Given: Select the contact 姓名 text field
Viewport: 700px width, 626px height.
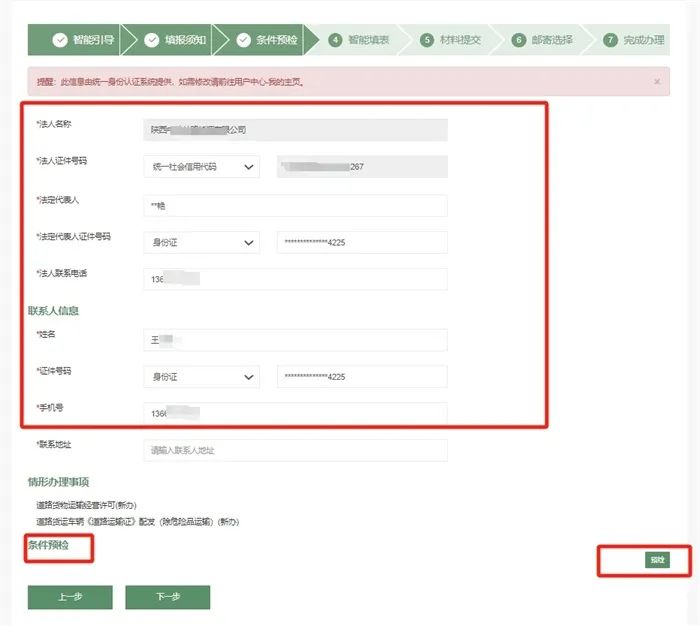Looking at the screenshot, I should [x=295, y=340].
